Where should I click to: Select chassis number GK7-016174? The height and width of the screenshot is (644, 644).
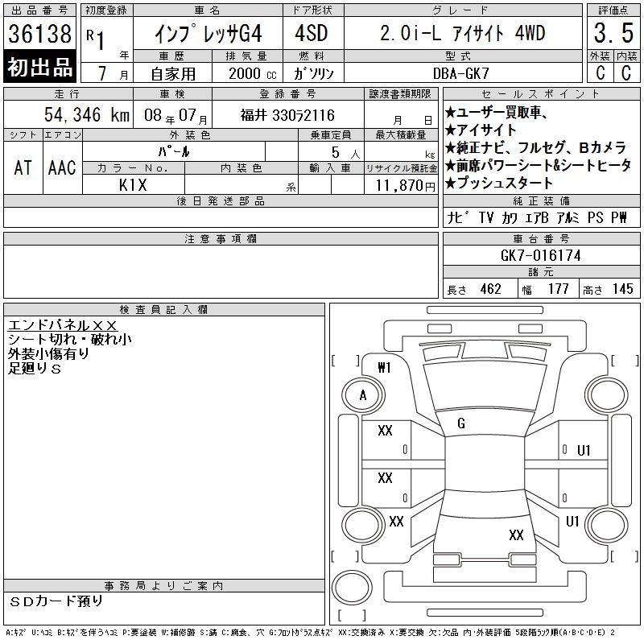(x=540, y=255)
